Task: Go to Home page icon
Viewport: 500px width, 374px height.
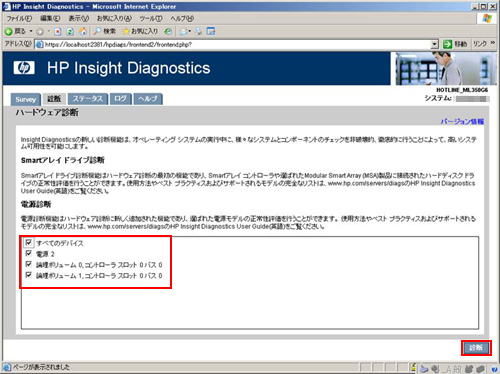Action: [x=83, y=32]
